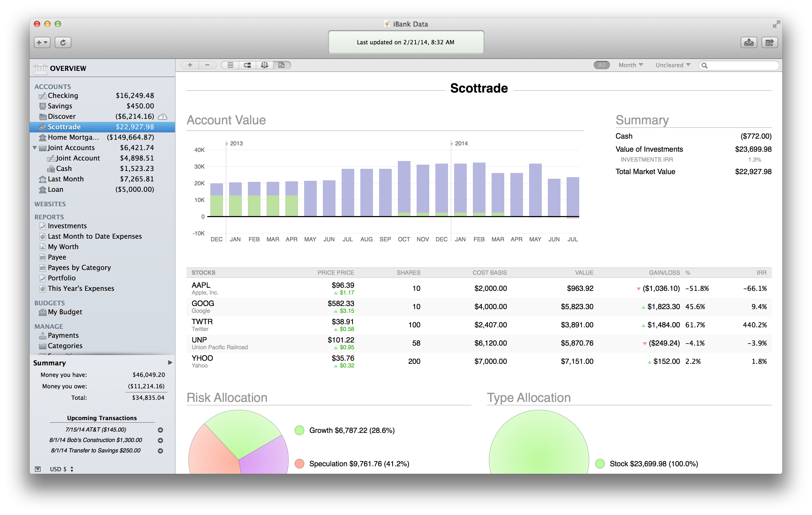Click the split/hierarchy view icon
This screenshot has width=812, height=515.
[x=247, y=65]
